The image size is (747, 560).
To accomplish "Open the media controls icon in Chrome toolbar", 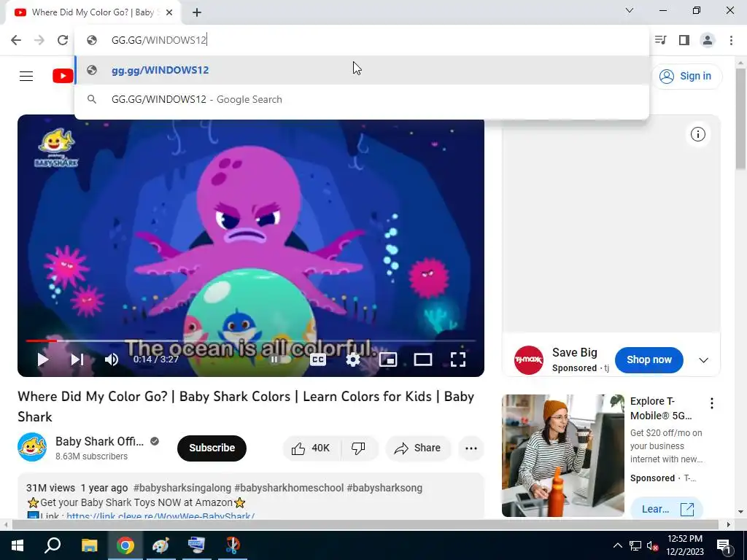I will tap(660, 40).
